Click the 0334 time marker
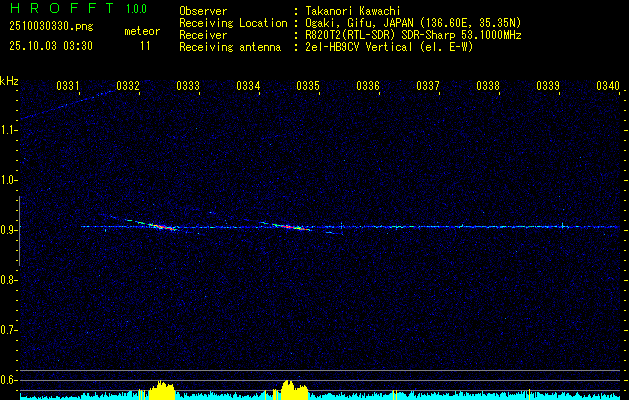The height and width of the screenshot is (400, 629). pos(248,86)
